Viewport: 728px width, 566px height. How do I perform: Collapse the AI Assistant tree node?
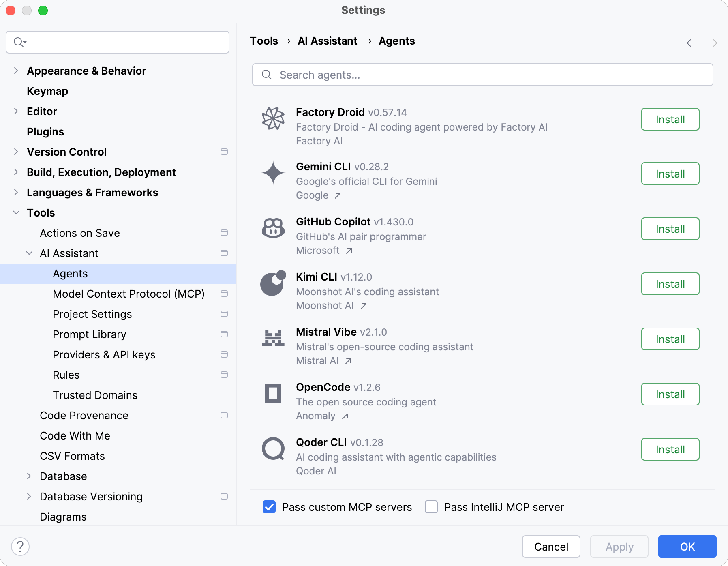click(x=29, y=253)
